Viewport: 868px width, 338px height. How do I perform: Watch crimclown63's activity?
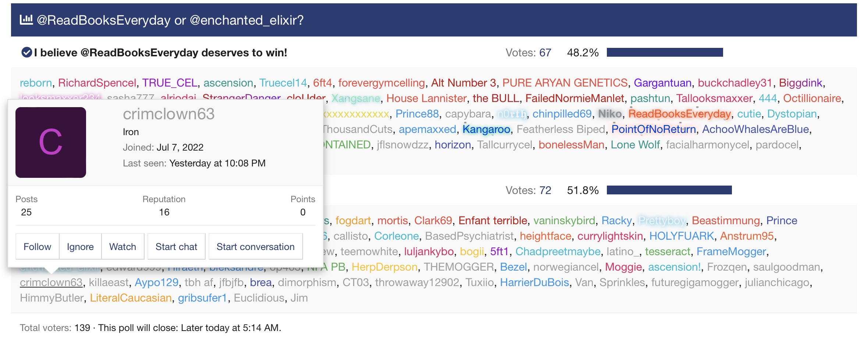click(x=122, y=246)
